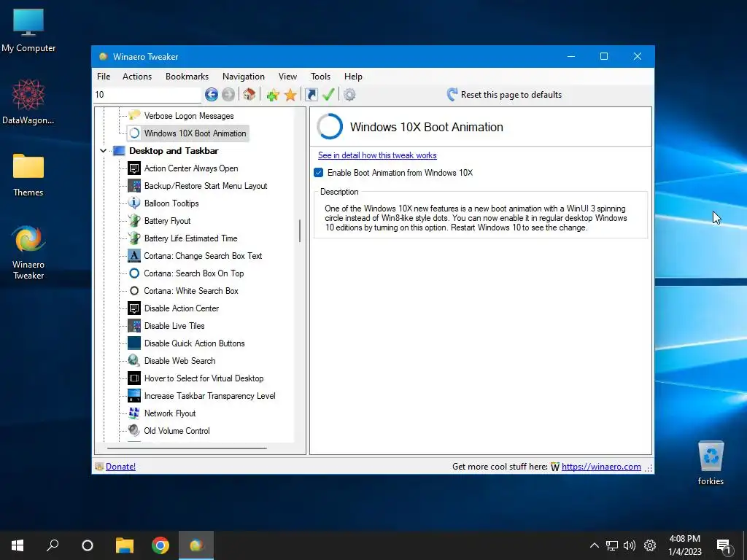The height and width of the screenshot is (560, 747).
Task: Open the View menu
Action: [287, 76]
